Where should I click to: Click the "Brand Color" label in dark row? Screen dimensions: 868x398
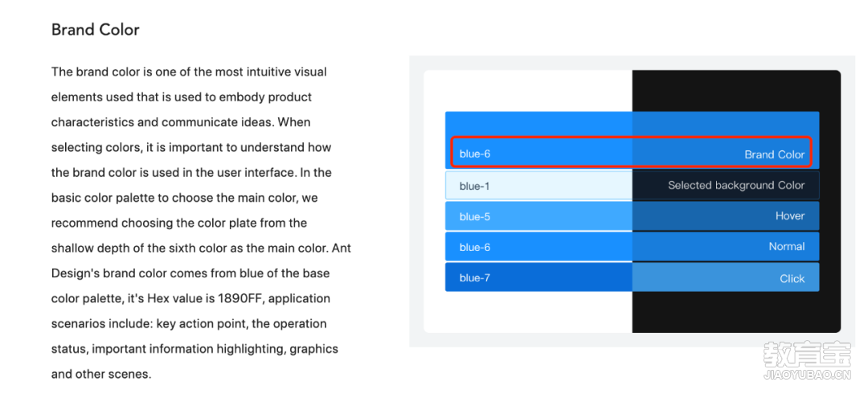[x=774, y=154]
